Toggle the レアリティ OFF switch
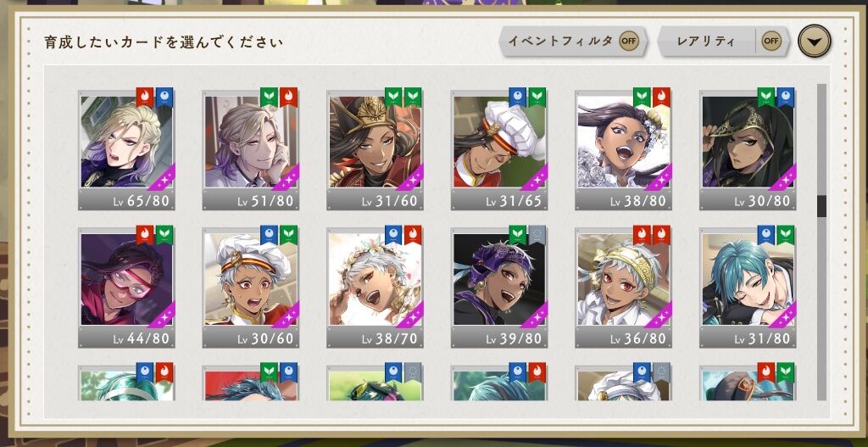Image resolution: width=868 pixels, height=447 pixels. 771,41
